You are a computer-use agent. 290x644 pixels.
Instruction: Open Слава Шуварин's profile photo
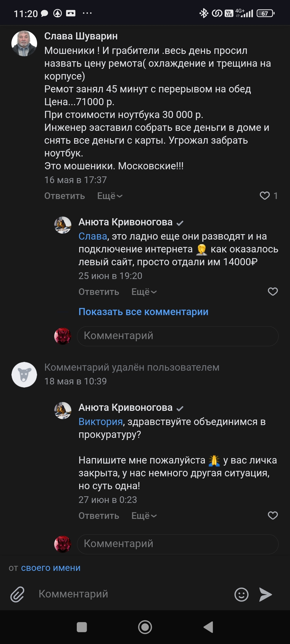(x=24, y=43)
